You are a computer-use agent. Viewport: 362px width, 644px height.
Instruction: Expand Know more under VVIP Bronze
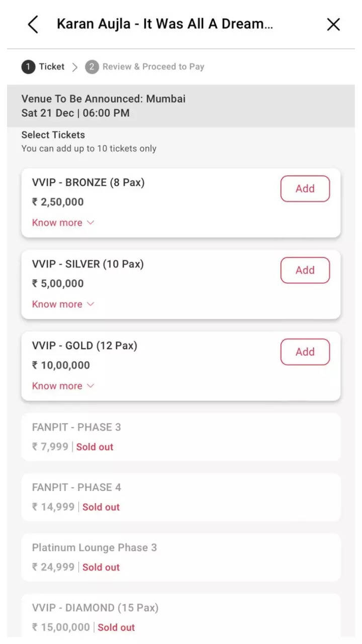(x=57, y=222)
